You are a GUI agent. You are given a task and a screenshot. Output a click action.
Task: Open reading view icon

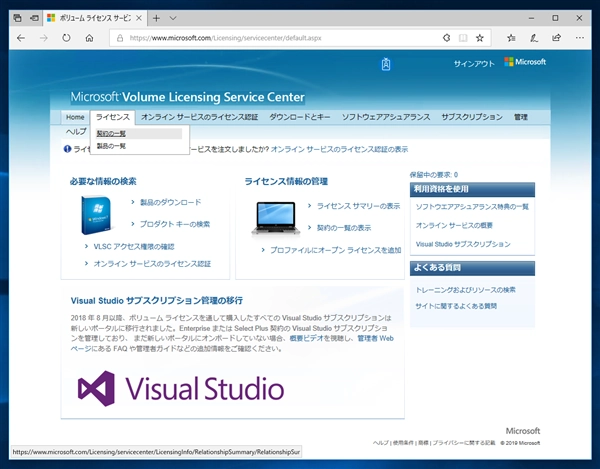[x=463, y=38]
